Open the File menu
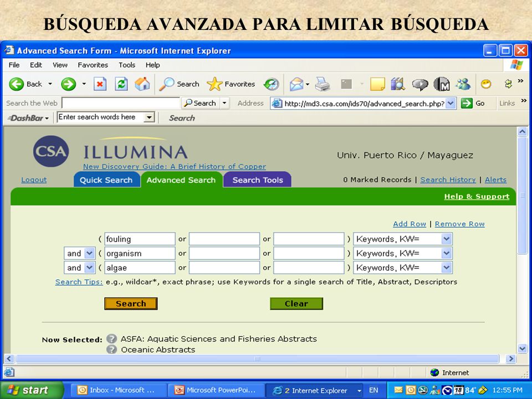The width and height of the screenshot is (532, 399). (14, 65)
